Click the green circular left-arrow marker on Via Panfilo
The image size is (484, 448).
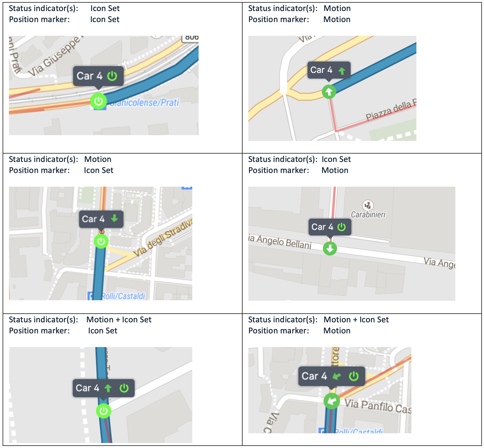point(331,401)
